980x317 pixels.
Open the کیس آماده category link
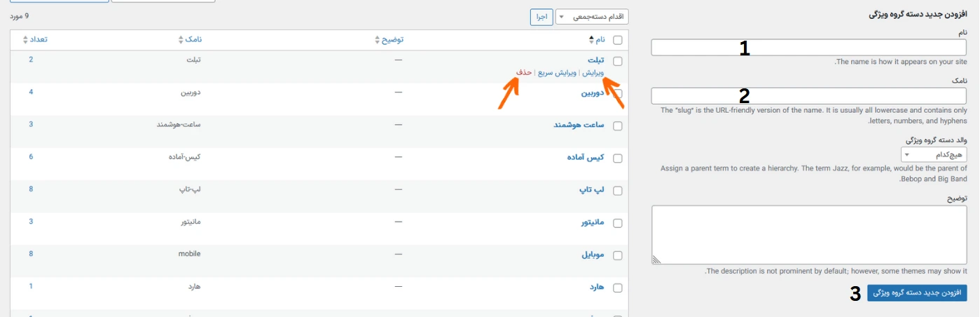[586, 157]
